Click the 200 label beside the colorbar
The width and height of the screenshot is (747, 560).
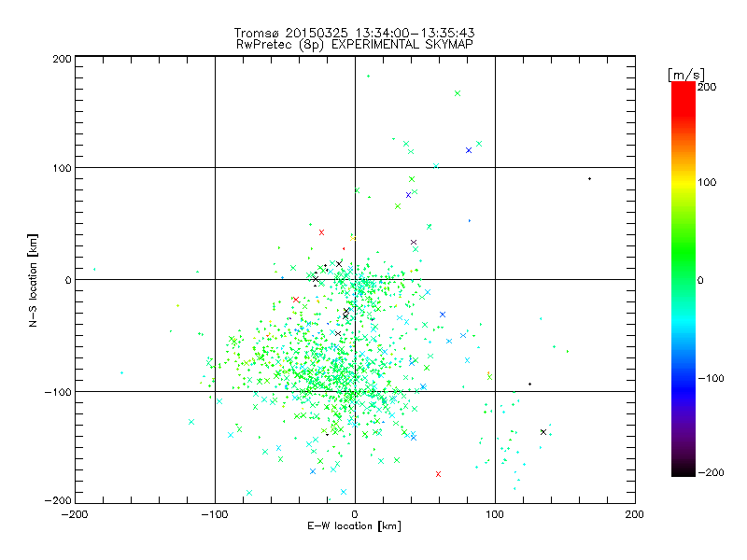[x=707, y=87]
